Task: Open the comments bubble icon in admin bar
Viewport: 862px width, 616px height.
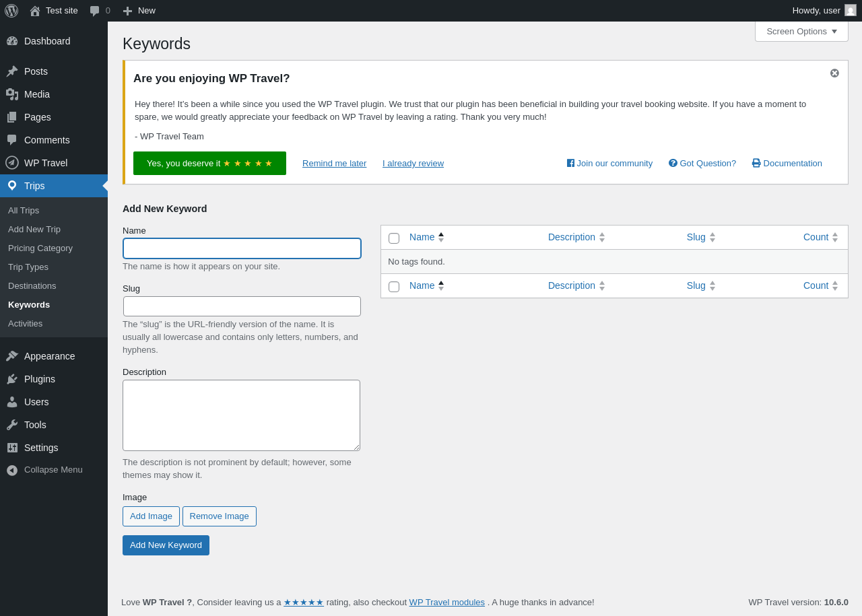Action: 95,11
